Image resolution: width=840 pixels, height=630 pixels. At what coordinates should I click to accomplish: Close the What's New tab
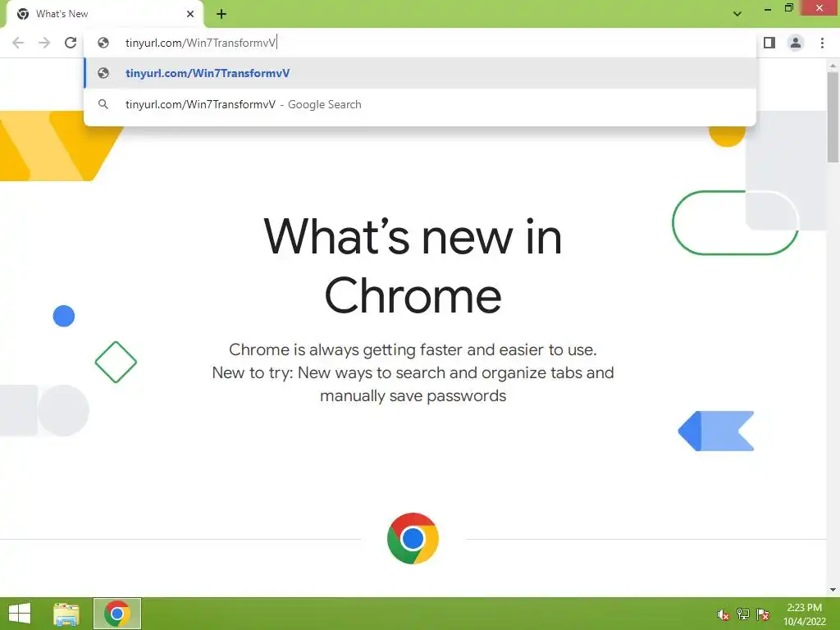[190, 14]
